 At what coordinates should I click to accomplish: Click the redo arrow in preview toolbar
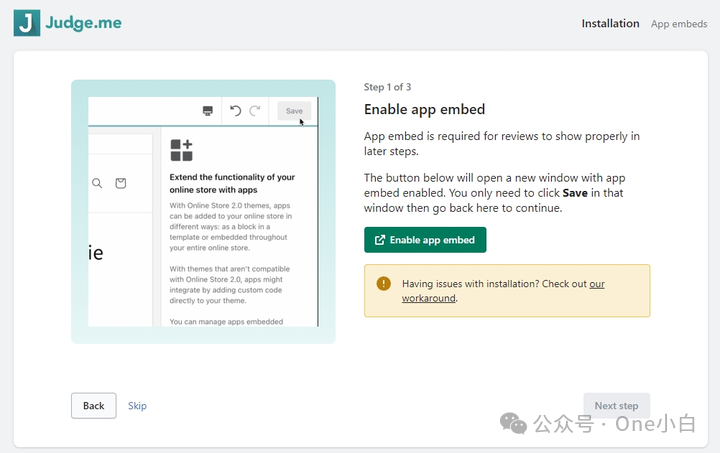pyautogui.click(x=255, y=111)
